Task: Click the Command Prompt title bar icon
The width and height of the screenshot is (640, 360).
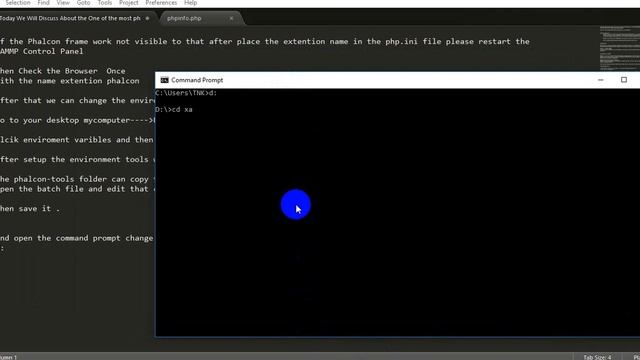Action: coord(164,80)
